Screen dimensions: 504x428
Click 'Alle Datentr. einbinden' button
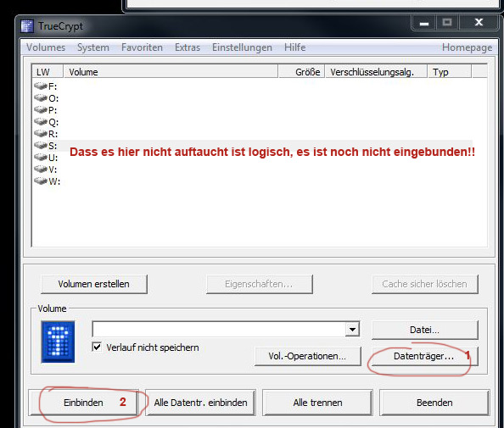tap(200, 403)
